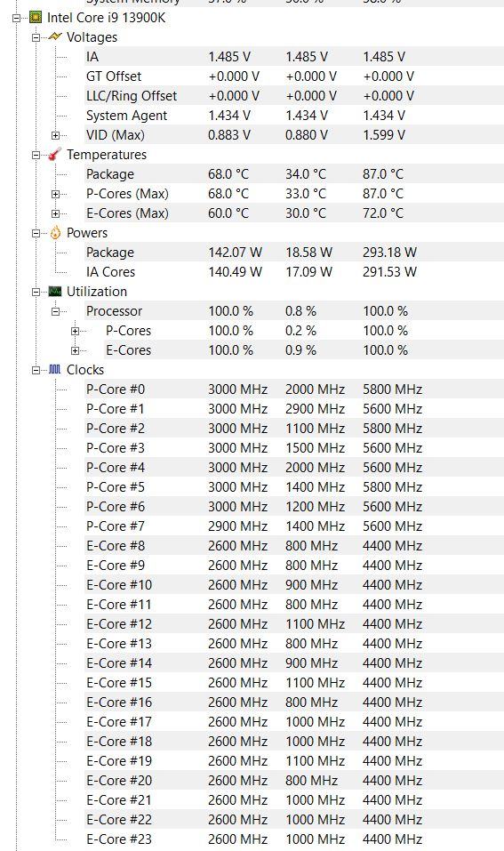Select the Temperatures tree label

tap(107, 155)
